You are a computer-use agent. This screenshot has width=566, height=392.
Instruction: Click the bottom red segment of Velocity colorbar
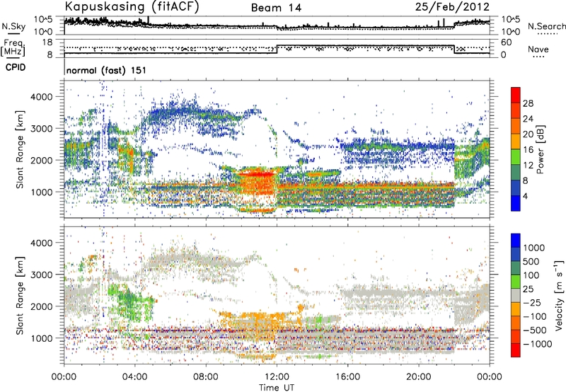tap(516, 350)
